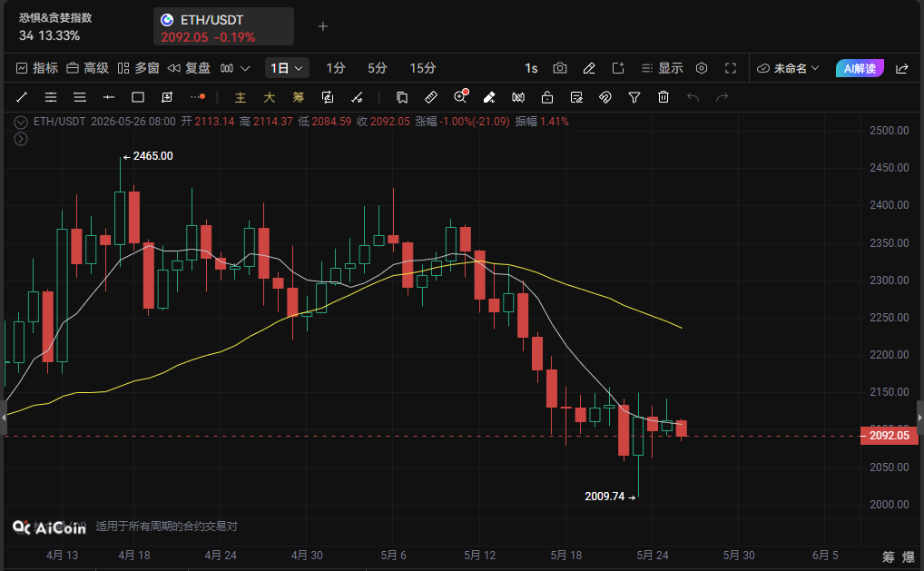Select the horizontal ray line tool
Screen dimensions: 924x571
pos(108,97)
